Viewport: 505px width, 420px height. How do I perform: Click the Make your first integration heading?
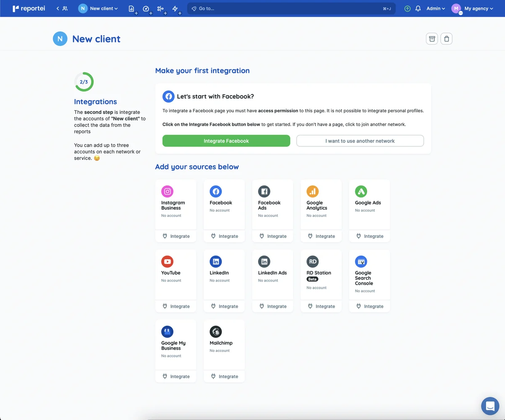click(x=202, y=71)
